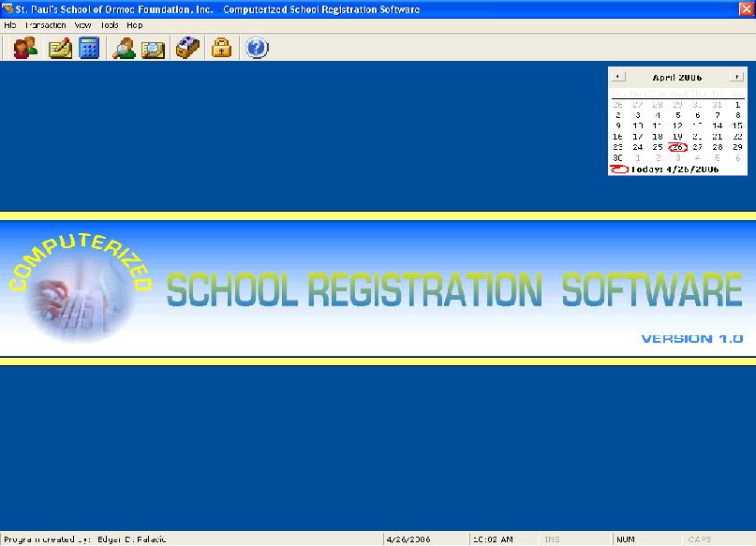Select circled date 26 in the calendar

tap(677, 147)
